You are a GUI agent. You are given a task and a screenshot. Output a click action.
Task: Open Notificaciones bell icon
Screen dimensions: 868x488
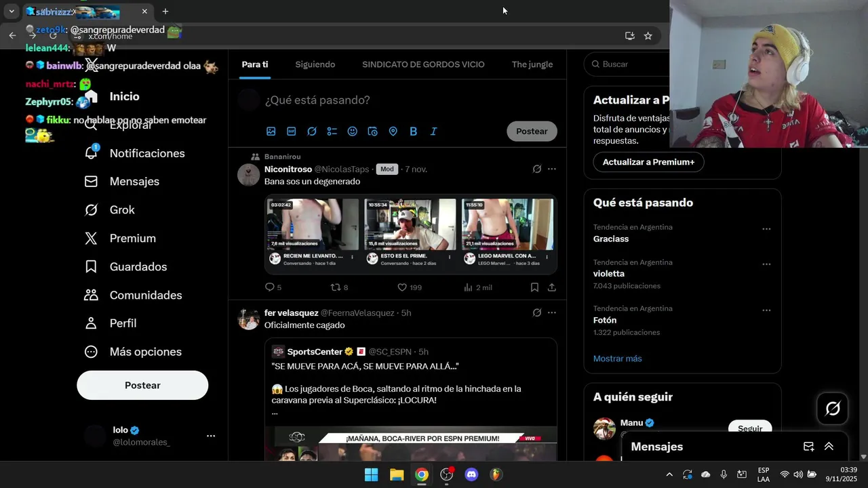click(x=91, y=152)
